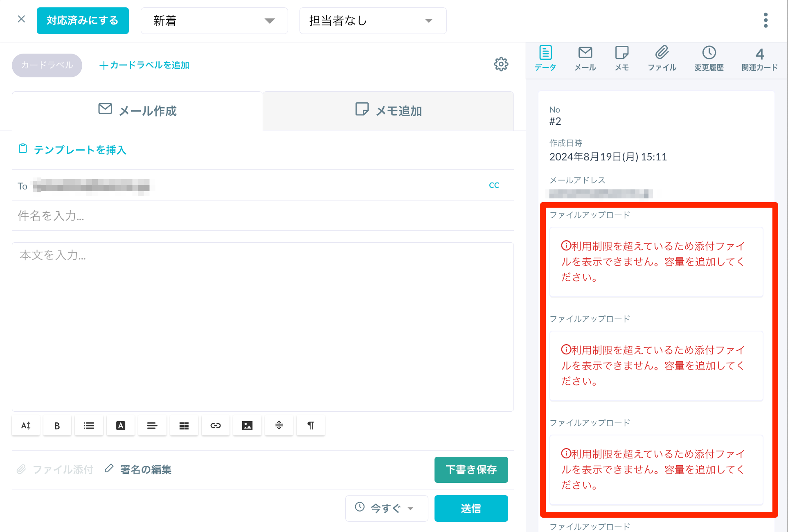Open the ファイル side panel tab
The height and width of the screenshot is (532, 788).
[x=662, y=58]
